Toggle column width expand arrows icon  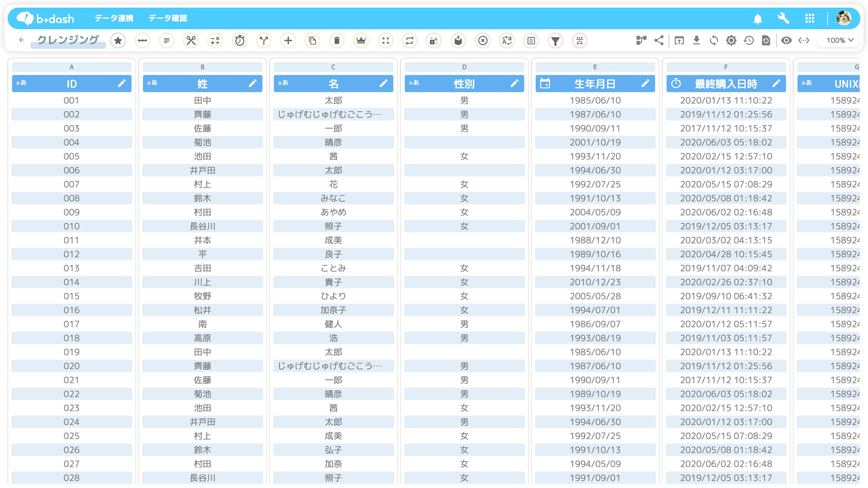pos(804,40)
